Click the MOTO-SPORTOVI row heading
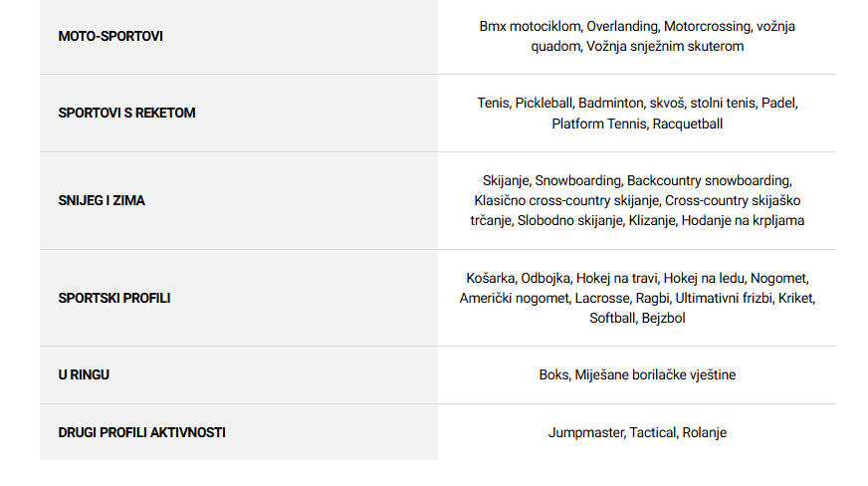 click(x=110, y=36)
